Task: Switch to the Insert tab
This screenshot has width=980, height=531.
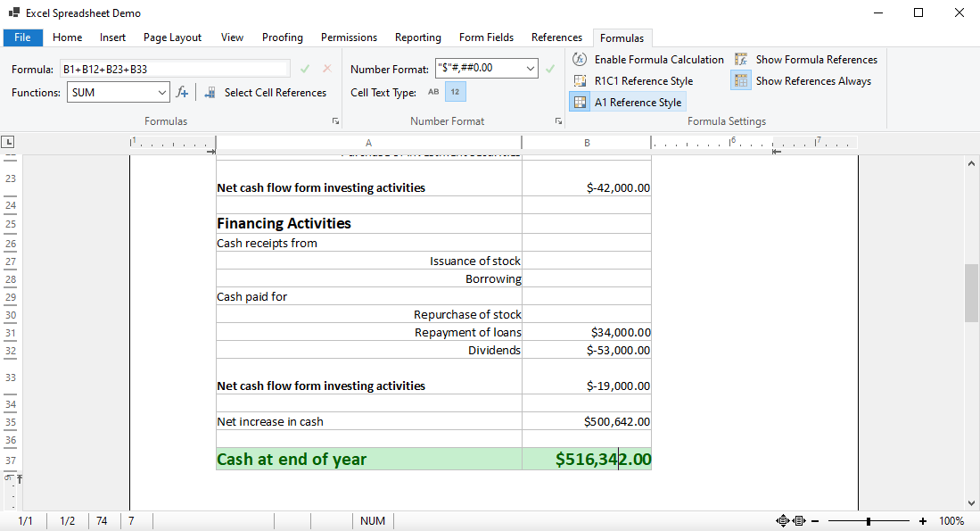Action: [112, 37]
